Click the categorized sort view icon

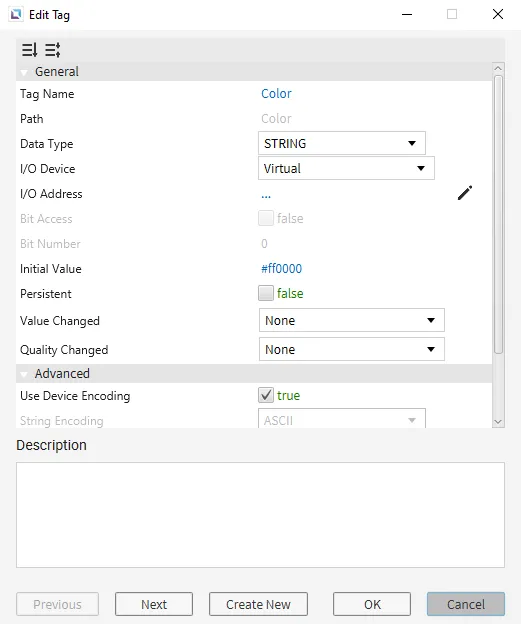click(x=29, y=50)
